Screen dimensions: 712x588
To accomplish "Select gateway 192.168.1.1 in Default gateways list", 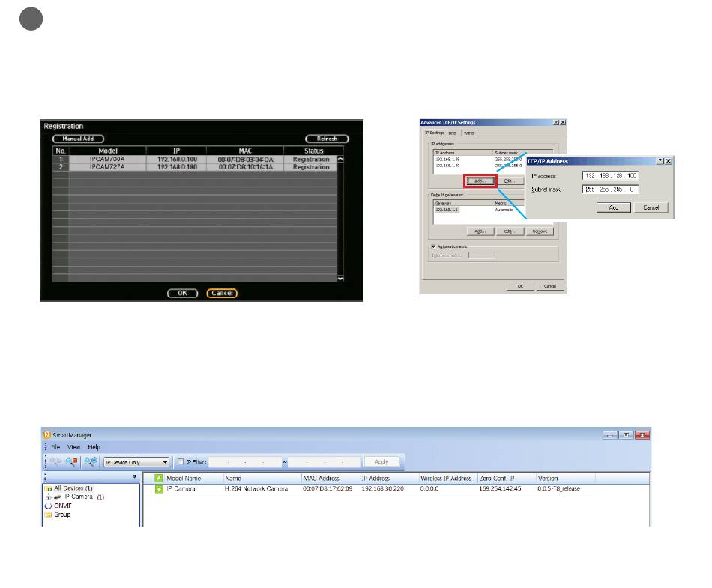I will [447, 210].
